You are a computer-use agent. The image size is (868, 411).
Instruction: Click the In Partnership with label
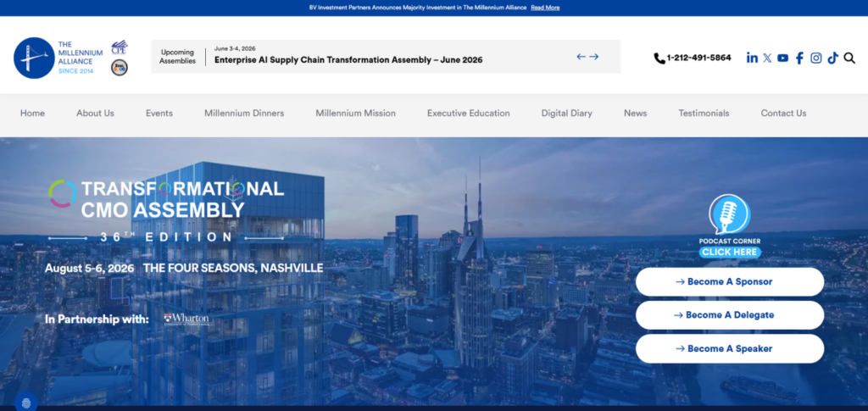[97, 319]
